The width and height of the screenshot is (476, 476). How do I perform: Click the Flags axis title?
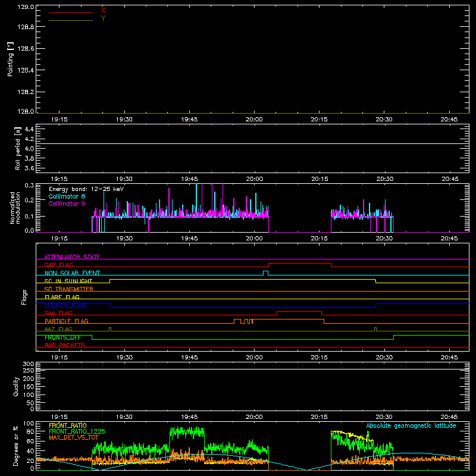click(x=24, y=297)
